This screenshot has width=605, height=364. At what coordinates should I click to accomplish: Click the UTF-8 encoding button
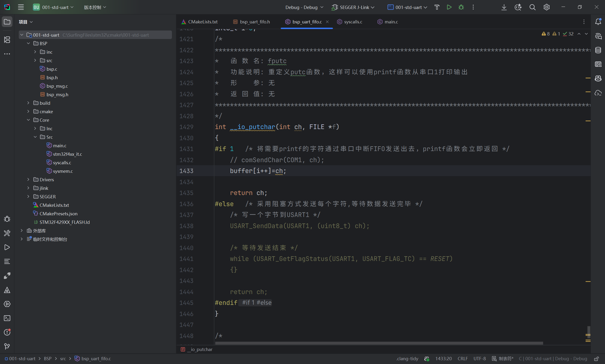480,359
